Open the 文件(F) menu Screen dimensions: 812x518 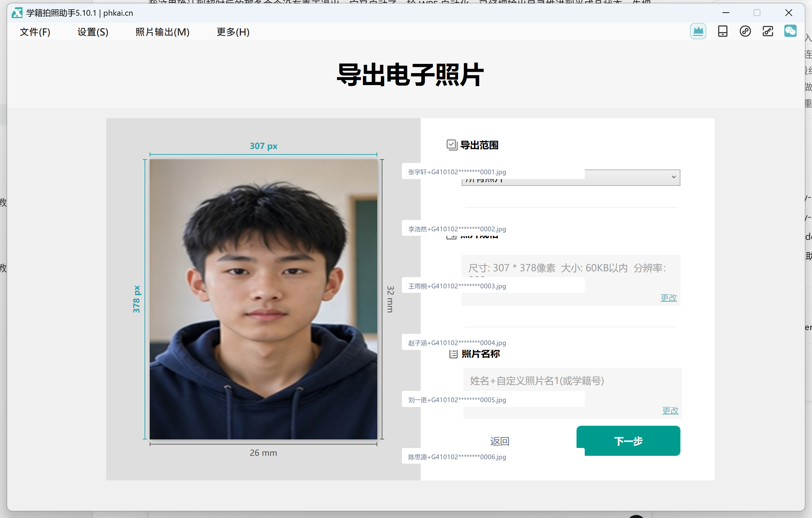[35, 32]
